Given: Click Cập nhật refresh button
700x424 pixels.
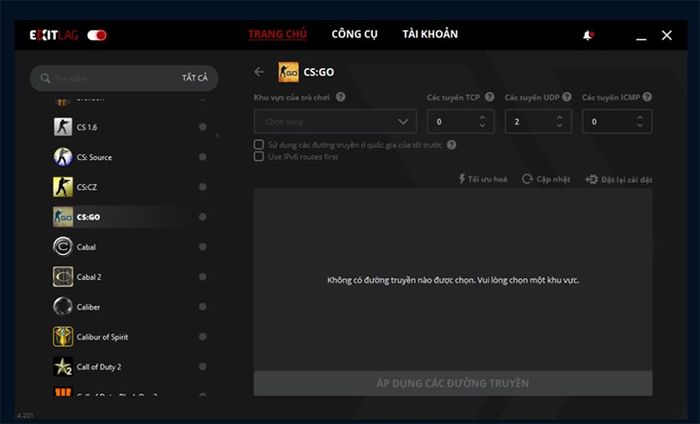Looking at the screenshot, I should coord(546,179).
